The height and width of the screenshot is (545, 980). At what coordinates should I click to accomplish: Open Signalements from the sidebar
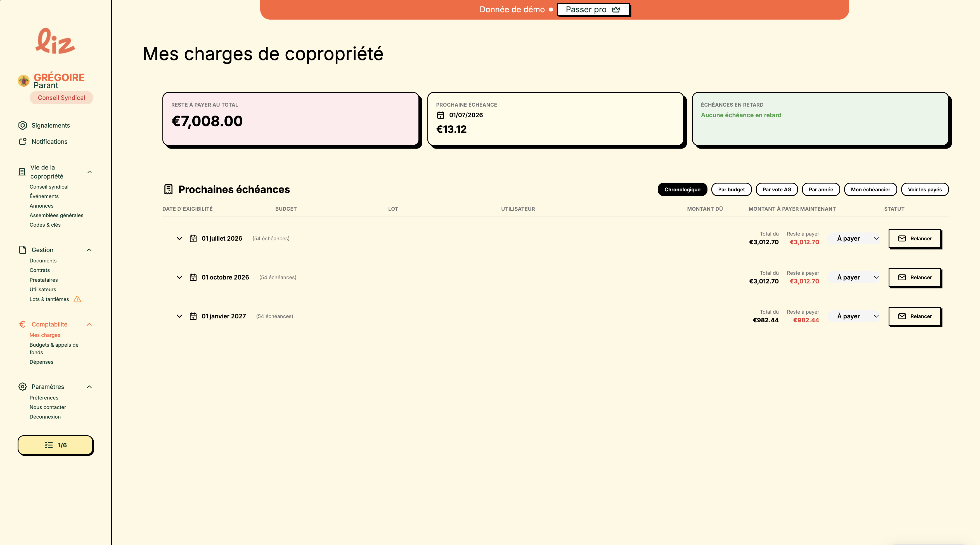(51, 125)
